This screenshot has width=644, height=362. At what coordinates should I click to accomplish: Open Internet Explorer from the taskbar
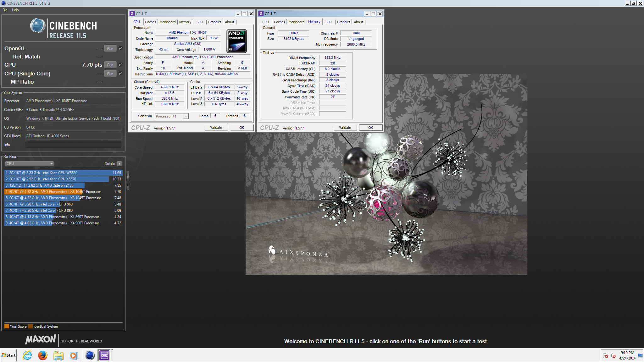point(27,355)
